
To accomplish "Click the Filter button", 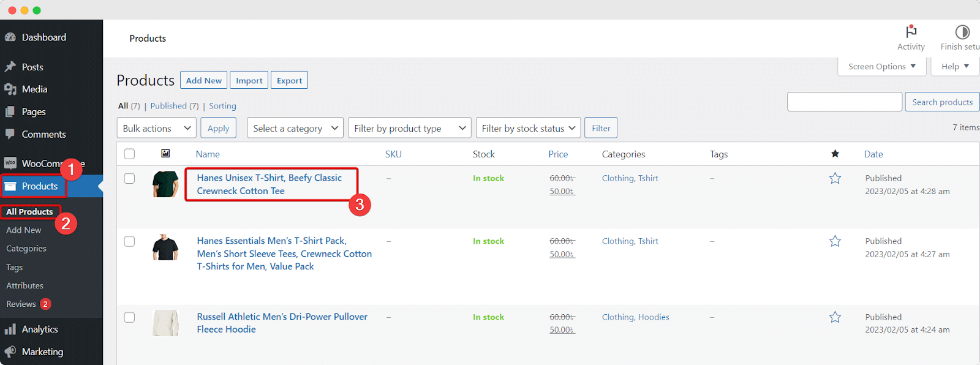I will pyautogui.click(x=601, y=128).
